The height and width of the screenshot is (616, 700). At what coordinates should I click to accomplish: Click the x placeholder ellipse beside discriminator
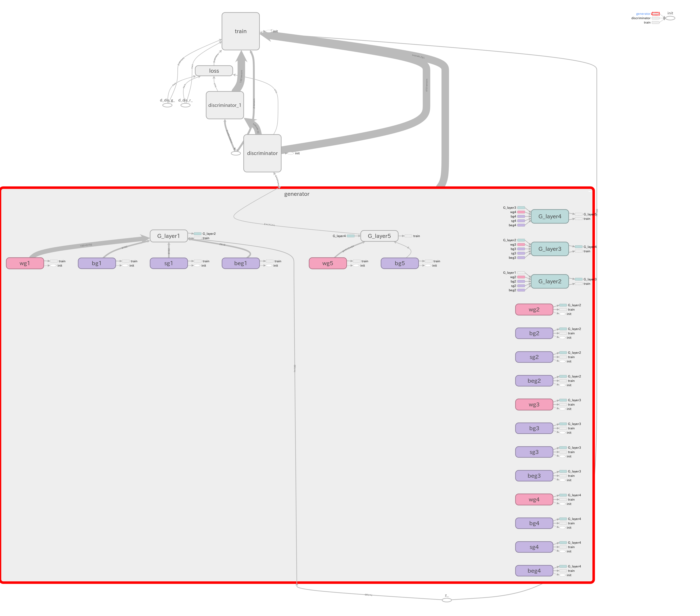pos(236,153)
